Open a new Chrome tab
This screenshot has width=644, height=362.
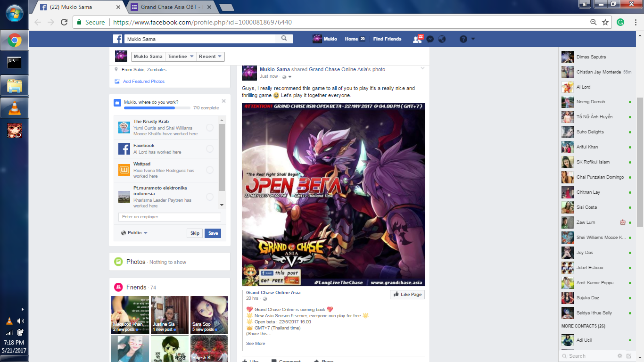tap(227, 7)
